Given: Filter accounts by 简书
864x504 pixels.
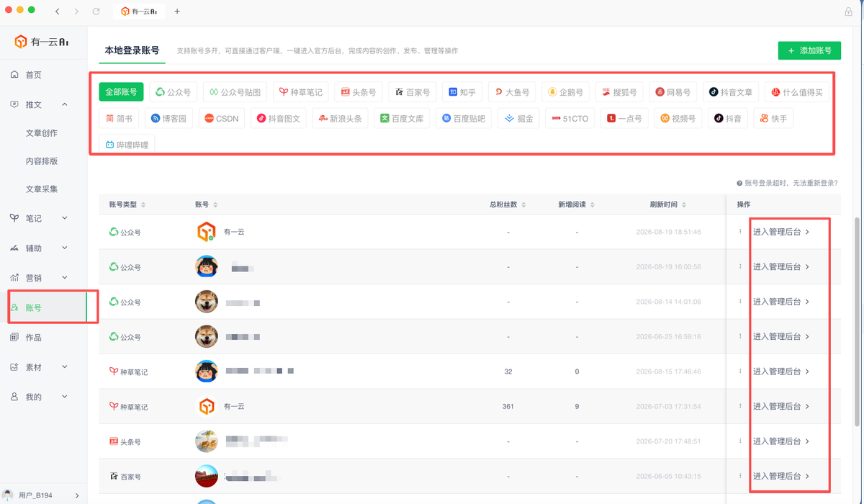Looking at the screenshot, I should pos(119,119).
